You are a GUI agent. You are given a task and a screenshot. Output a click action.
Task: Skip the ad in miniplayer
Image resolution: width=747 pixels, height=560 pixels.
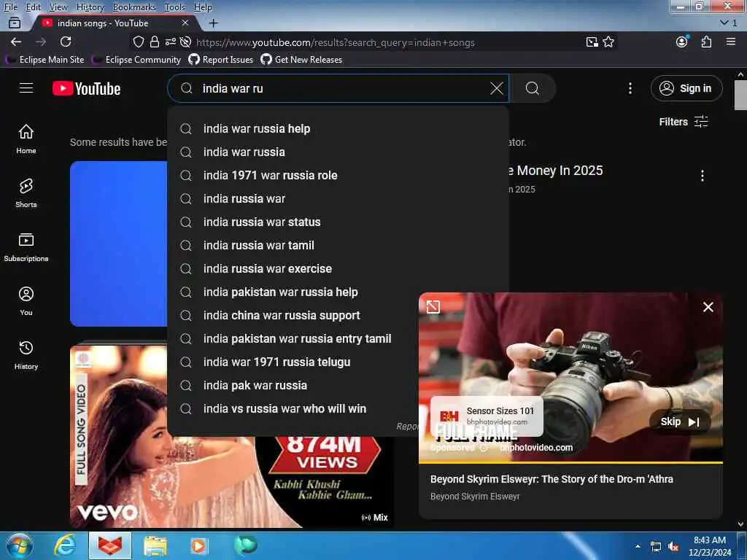(x=680, y=421)
